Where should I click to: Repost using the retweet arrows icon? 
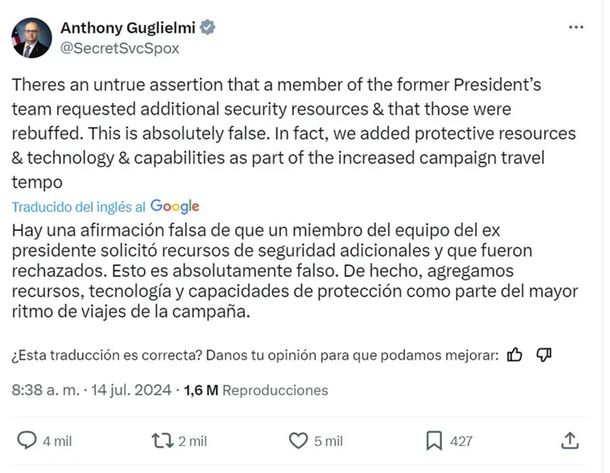tap(159, 440)
